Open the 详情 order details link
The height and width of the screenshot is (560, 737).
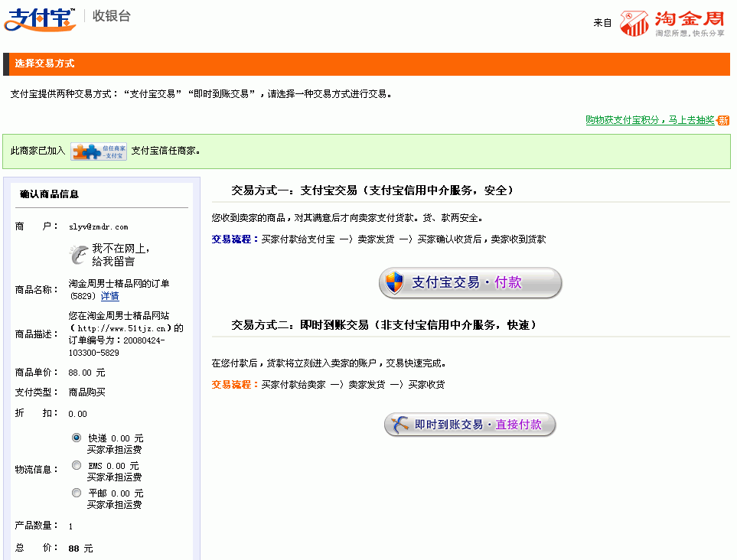pos(110,296)
